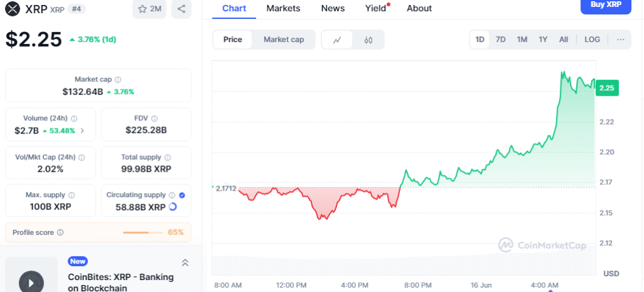Click the verified badge by Circulating supply
Viewport: 644px width, 292px height.
182,195
